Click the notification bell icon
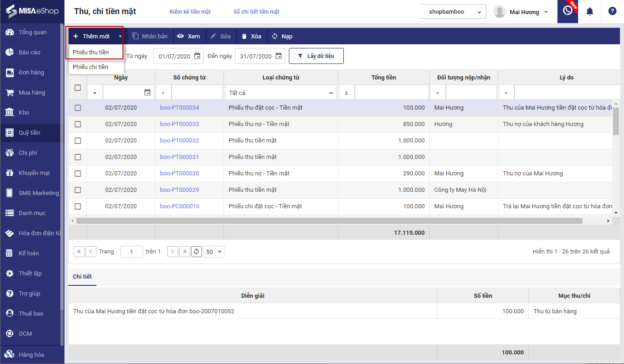The height and width of the screenshot is (364, 624). (x=590, y=11)
